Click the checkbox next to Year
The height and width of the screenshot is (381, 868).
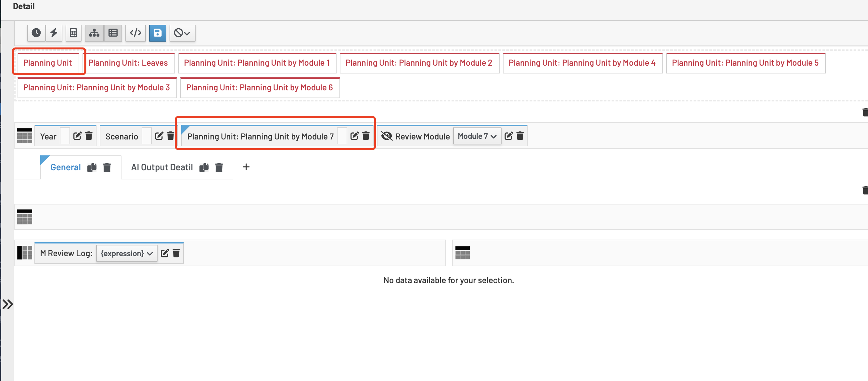click(65, 136)
